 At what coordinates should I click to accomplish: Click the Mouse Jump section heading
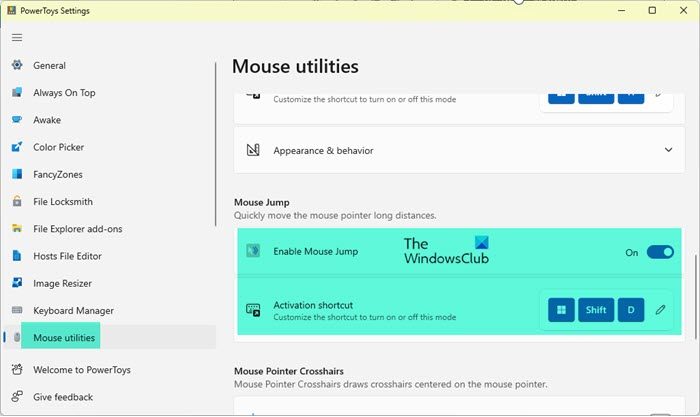tap(262, 202)
